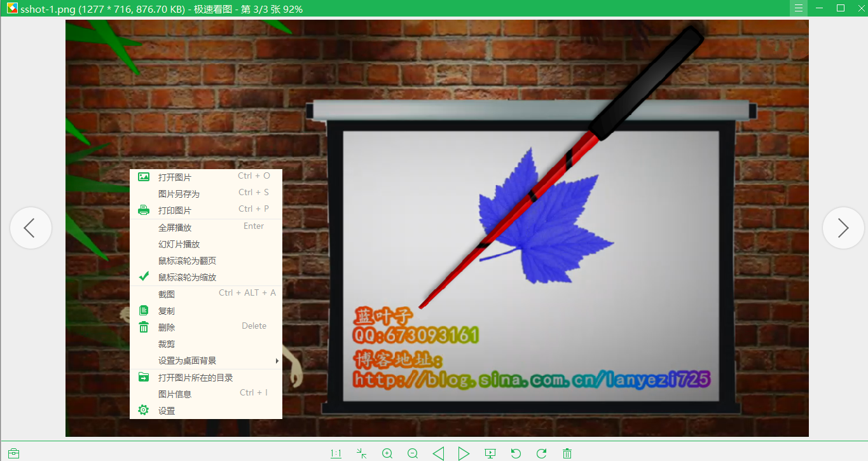The width and height of the screenshot is (868, 461).
Task: Select 复制 to copy the image
Action: click(206, 311)
